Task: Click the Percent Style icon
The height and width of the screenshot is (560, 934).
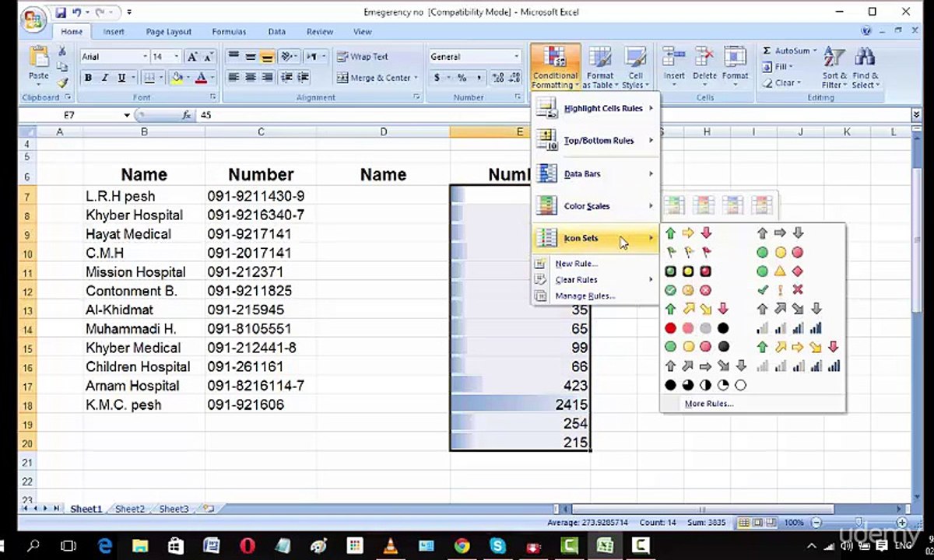Action: point(462,78)
